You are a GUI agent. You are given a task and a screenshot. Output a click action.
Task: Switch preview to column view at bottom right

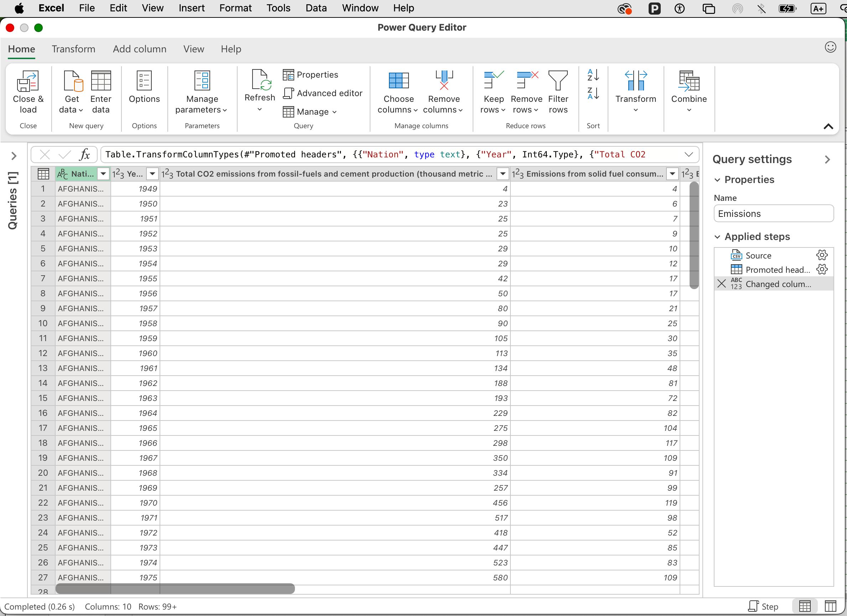(x=830, y=606)
